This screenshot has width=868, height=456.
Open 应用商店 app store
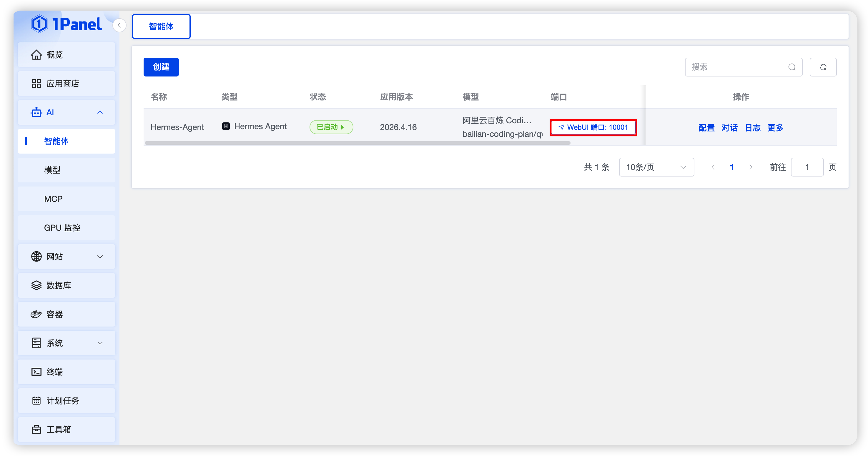click(66, 84)
